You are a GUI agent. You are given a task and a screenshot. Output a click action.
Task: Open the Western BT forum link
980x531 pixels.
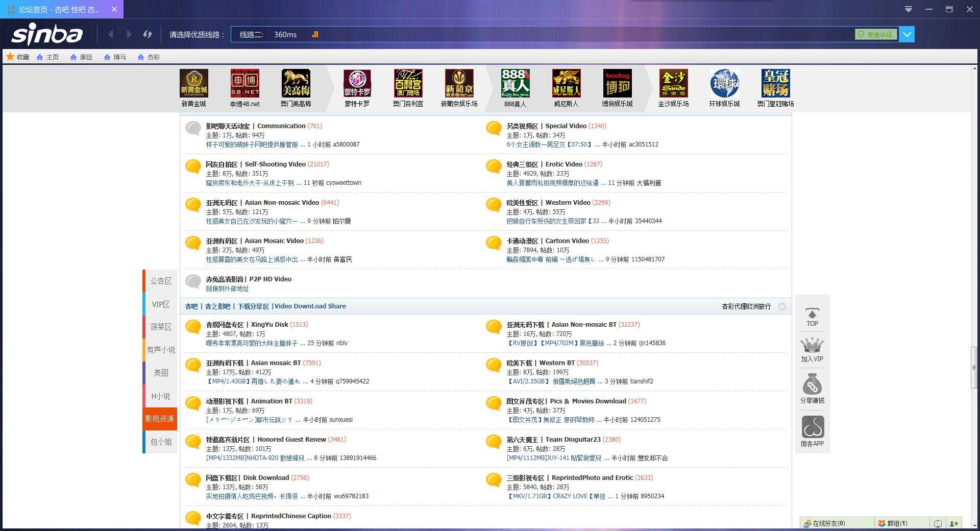coord(541,363)
